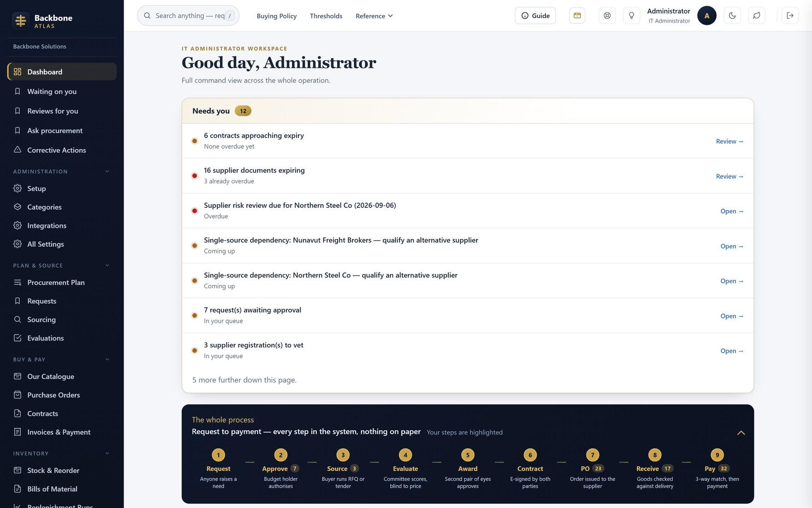Open Bills of Material
The width and height of the screenshot is (812, 508).
pyautogui.click(x=62, y=489)
